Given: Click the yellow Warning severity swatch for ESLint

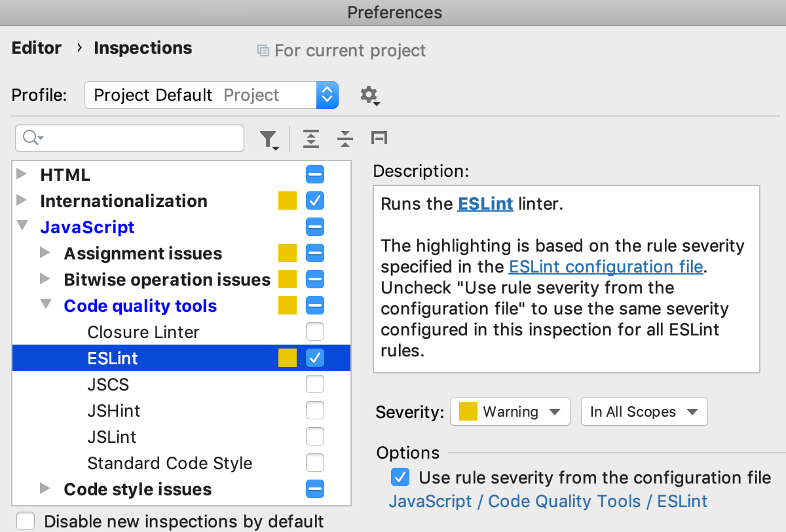Looking at the screenshot, I should [x=288, y=358].
